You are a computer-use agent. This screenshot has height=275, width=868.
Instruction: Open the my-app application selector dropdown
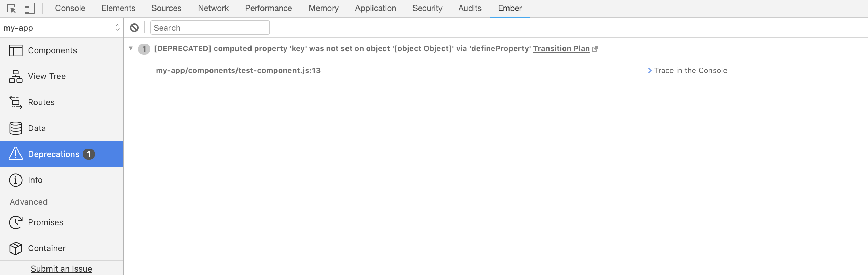click(x=62, y=28)
